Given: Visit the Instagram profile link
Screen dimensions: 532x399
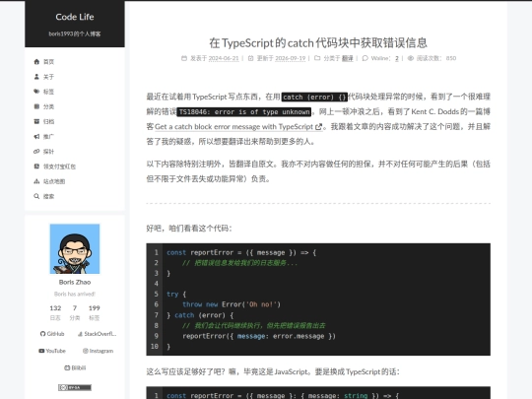Looking at the screenshot, I should [x=99, y=351].
